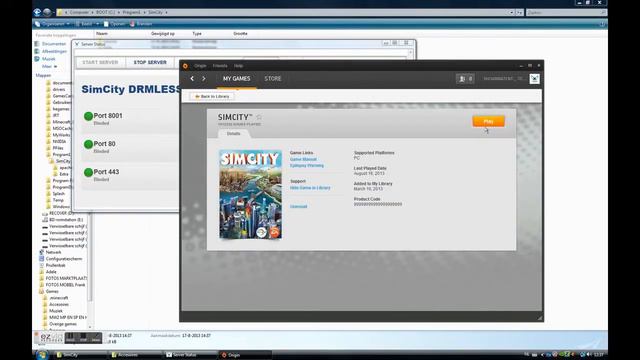The image size is (640, 360).
Task: Click Back to Library button
Action: (x=212, y=96)
